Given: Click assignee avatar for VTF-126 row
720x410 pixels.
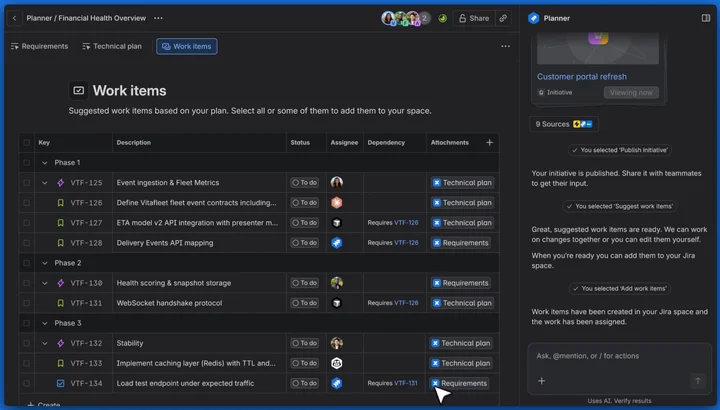Looking at the screenshot, I should [x=337, y=202].
